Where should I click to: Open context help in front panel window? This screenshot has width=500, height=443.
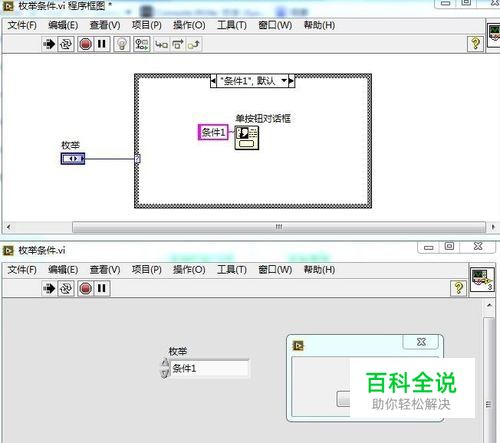[x=459, y=288]
